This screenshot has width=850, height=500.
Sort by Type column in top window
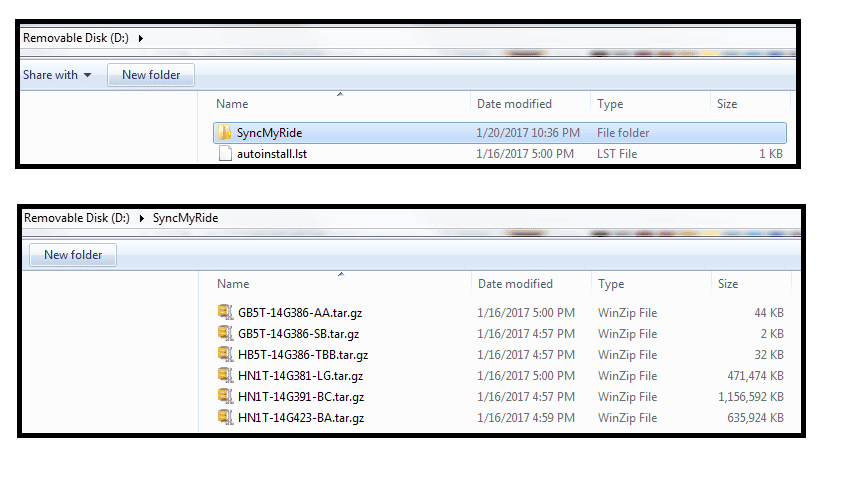click(x=610, y=104)
